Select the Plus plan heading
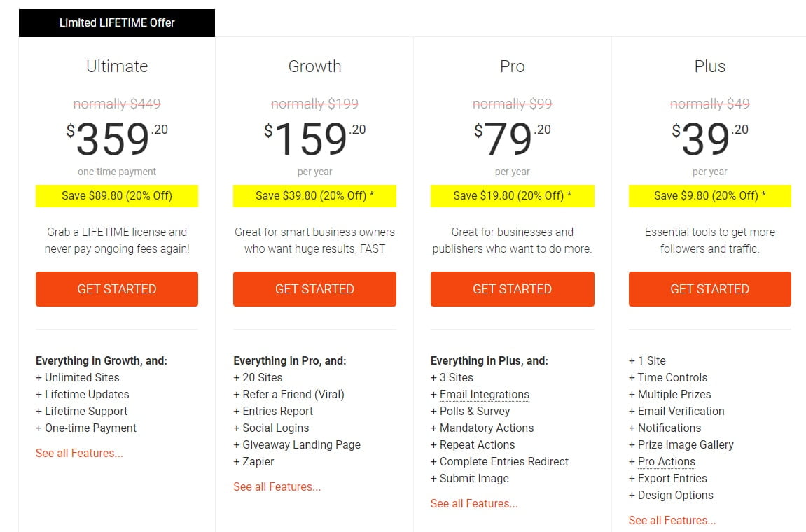Screen dimensions: 806x532 click(x=709, y=66)
